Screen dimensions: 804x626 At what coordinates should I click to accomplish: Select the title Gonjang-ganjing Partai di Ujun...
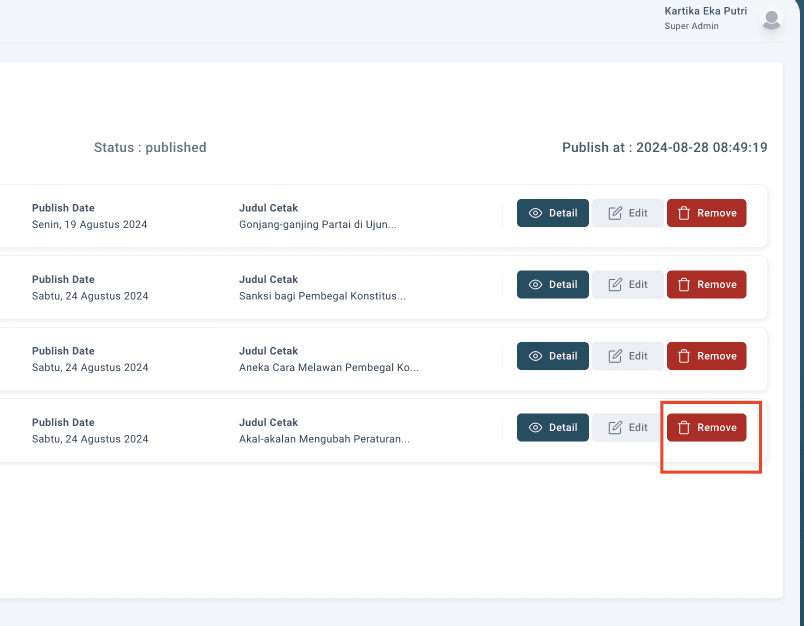click(x=317, y=225)
